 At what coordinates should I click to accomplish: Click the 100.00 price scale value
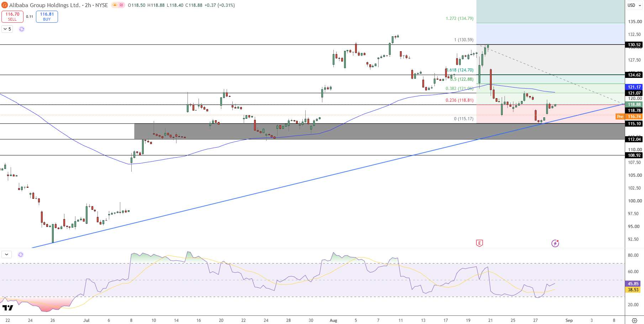coord(635,201)
